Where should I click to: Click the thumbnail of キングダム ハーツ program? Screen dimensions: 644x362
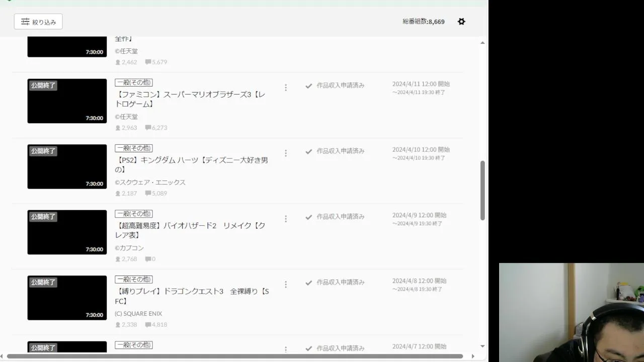click(x=67, y=166)
